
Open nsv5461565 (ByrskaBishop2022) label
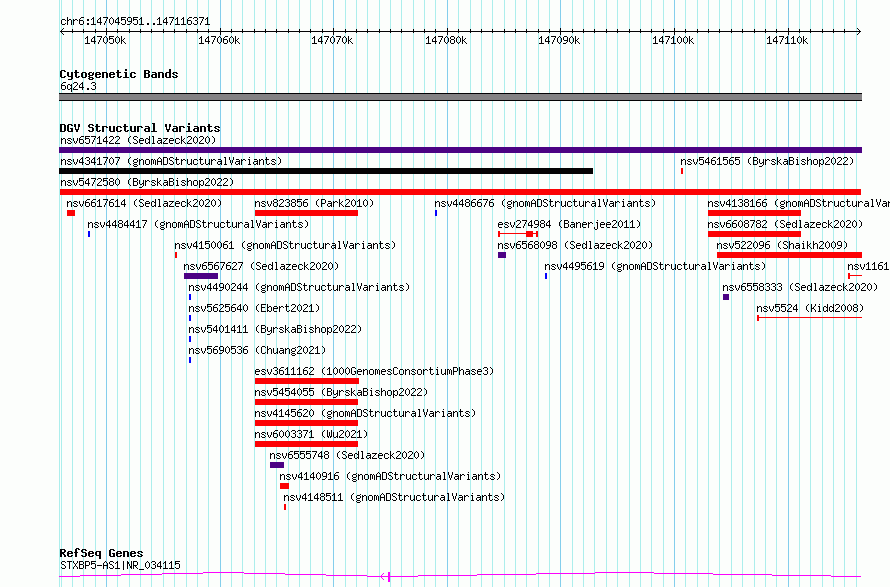click(x=767, y=161)
